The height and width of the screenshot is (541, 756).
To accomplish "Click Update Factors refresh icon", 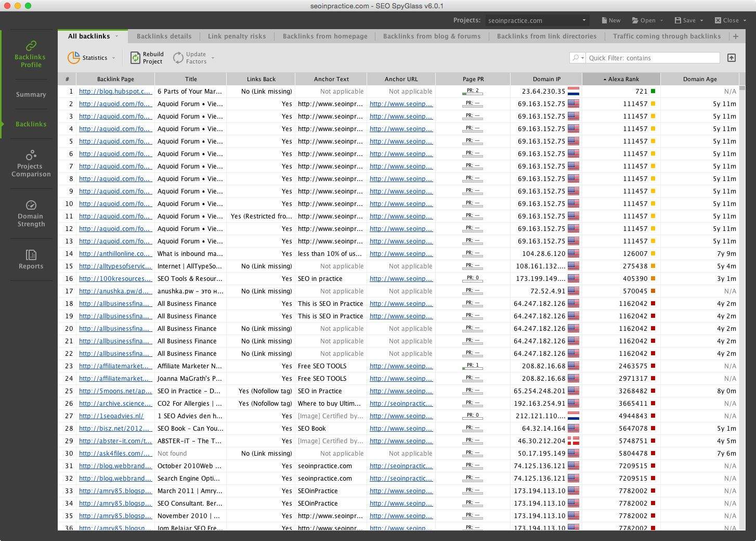I will click(x=178, y=58).
